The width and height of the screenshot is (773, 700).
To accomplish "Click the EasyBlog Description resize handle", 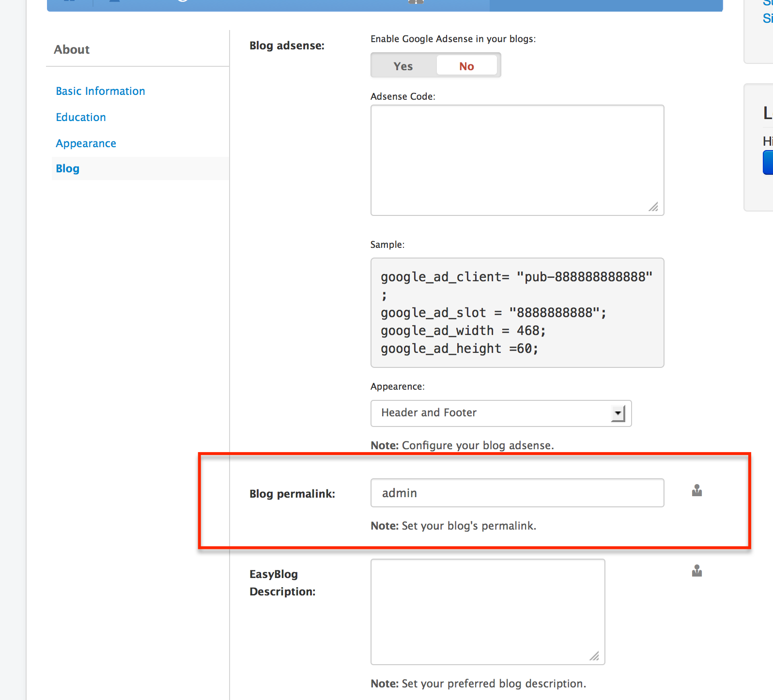I will point(594,656).
